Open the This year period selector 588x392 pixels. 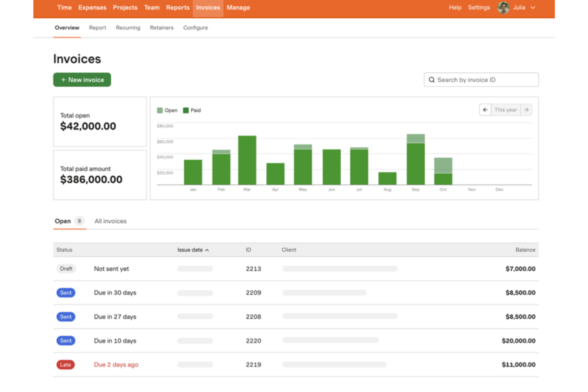tap(505, 110)
